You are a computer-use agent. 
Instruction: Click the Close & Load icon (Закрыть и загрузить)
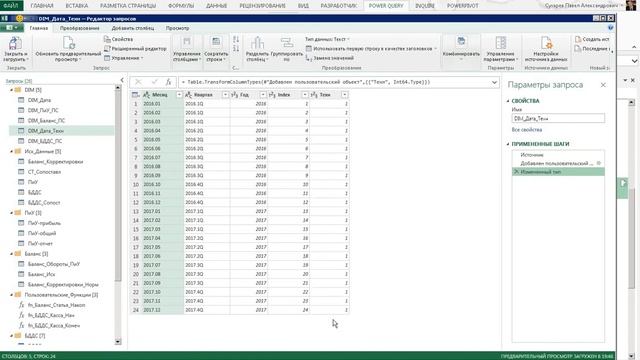pyautogui.click(x=15, y=44)
